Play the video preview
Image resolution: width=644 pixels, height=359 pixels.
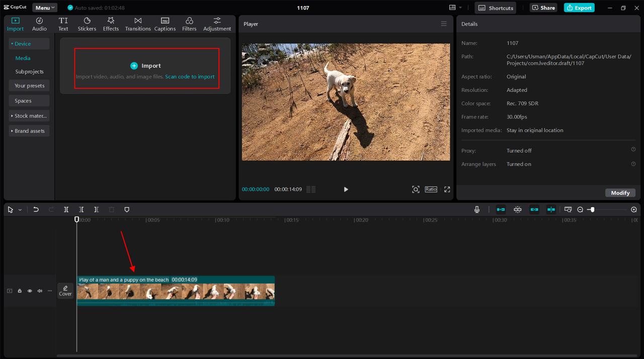click(x=346, y=190)
